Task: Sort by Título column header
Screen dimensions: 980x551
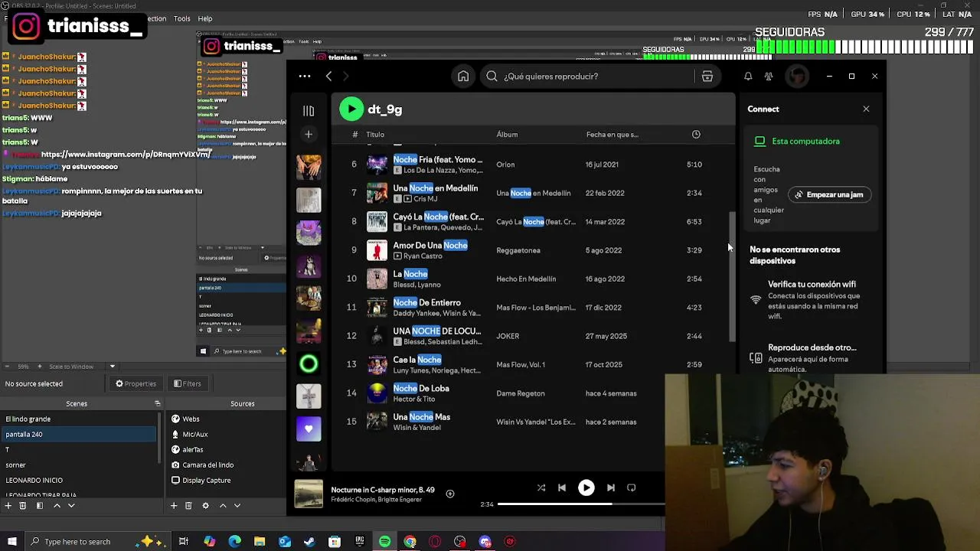Action: [x=375, y=135]
